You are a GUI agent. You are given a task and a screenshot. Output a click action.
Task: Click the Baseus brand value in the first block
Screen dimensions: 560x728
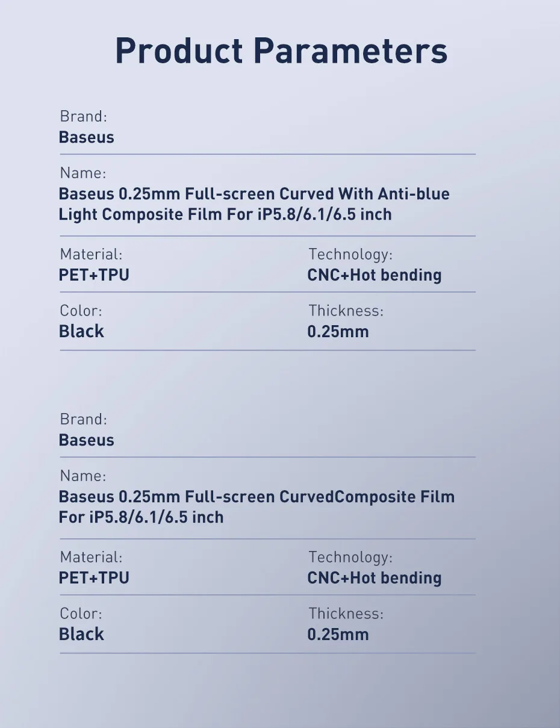click(x=86, y=137)
